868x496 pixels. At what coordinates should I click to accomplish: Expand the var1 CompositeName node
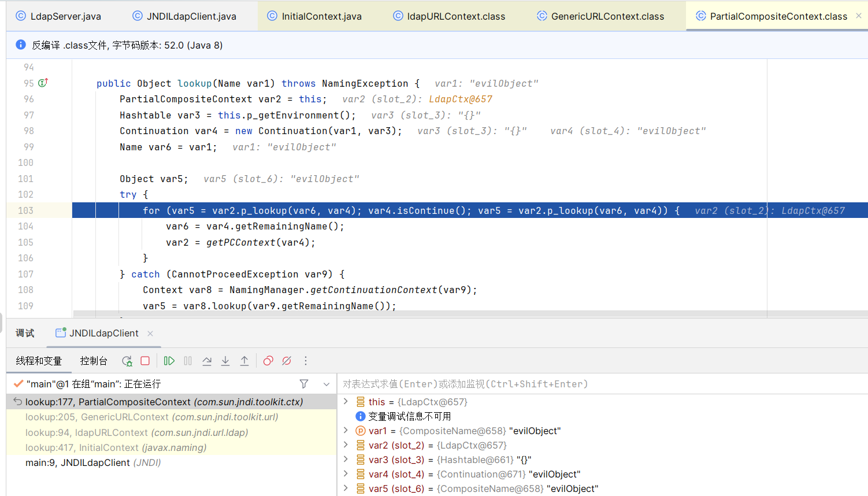click(x=346, y=431)
